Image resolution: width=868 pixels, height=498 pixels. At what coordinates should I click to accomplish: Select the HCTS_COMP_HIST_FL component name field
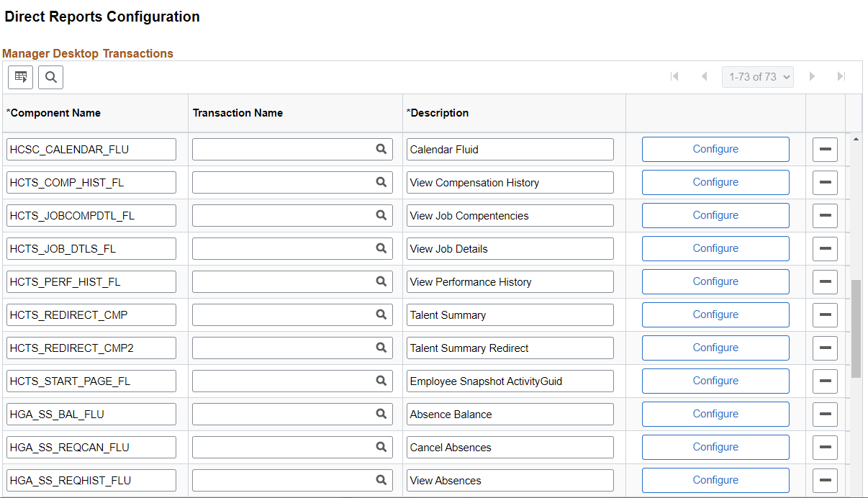tap(91, 182)
